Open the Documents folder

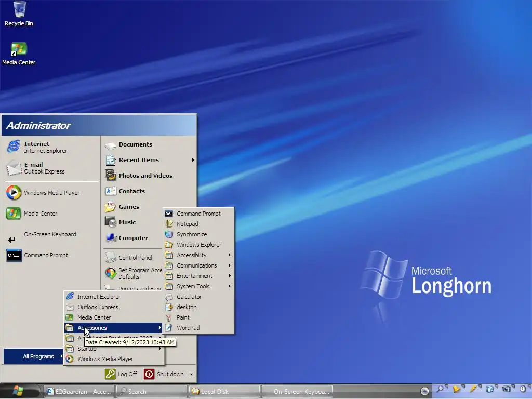click(x=149, y=144)
